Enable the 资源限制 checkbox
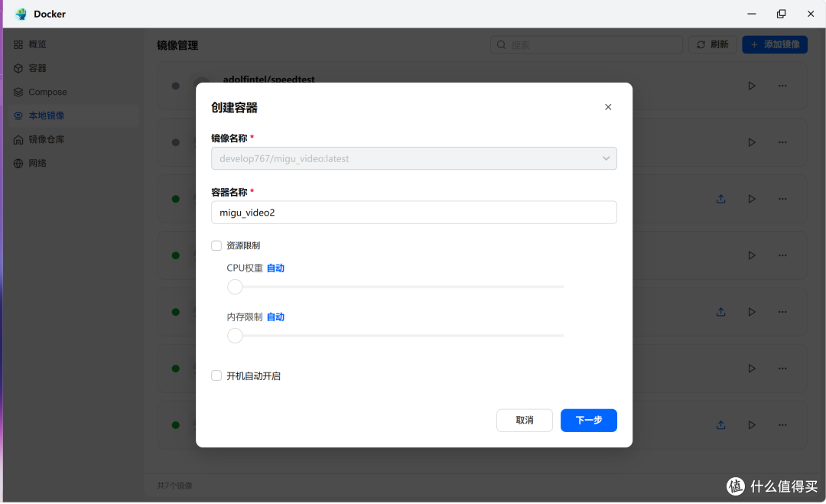826x504 pixels. tap(216, 245)
